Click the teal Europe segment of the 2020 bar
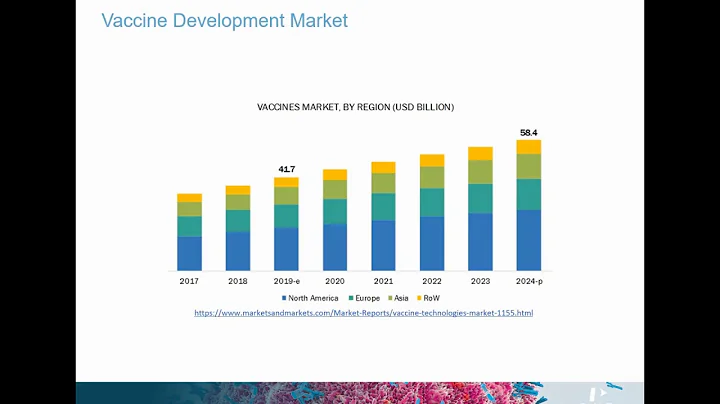 (x=335, y=211)
